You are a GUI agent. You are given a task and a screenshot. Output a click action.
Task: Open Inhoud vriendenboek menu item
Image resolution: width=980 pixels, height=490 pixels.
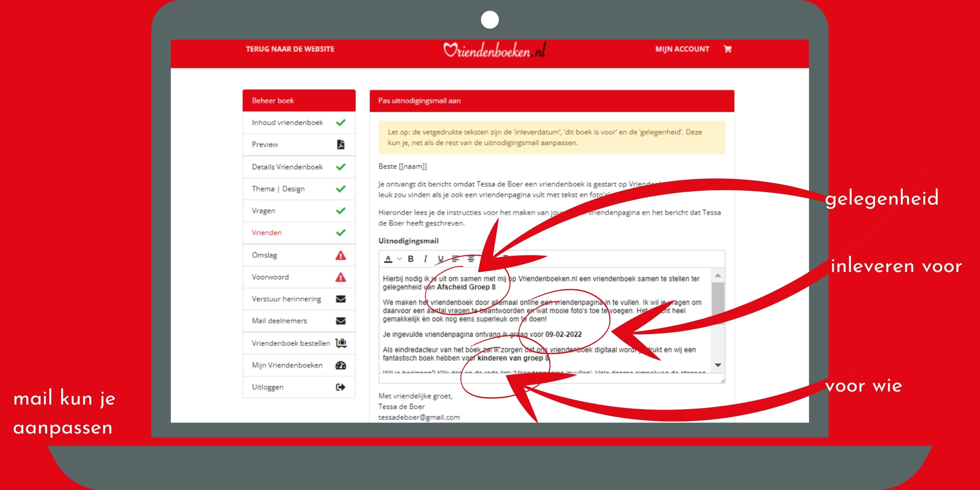click(x=299, y=123)
